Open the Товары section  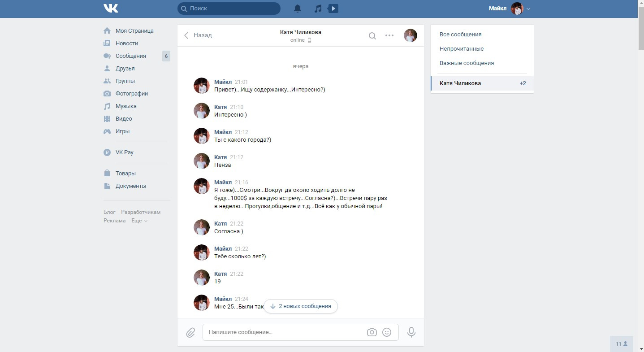[125, 174]
